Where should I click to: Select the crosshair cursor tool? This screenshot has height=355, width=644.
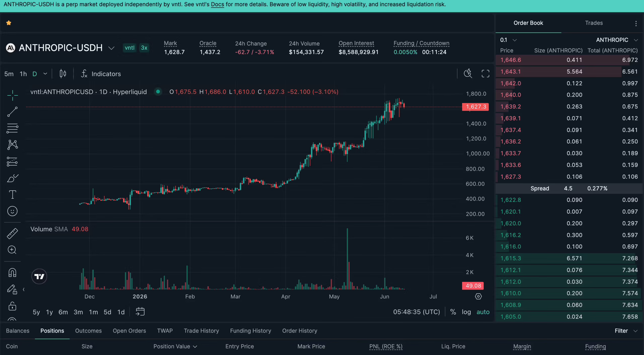pos(12,95)
